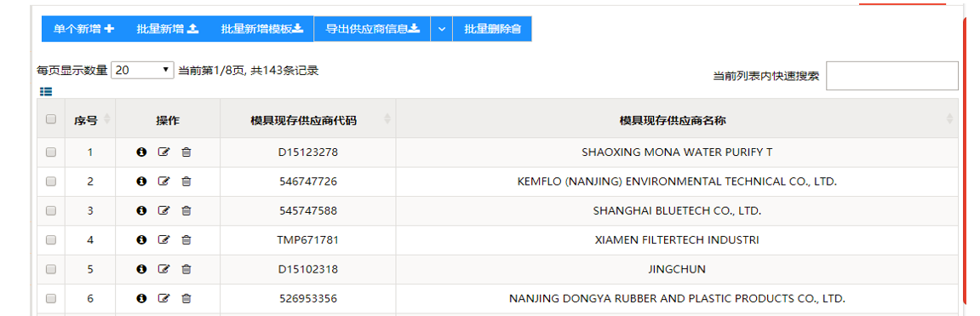Edit row 2 KEMFLO supplier record
980x316 pixels.
click(163, 181)
